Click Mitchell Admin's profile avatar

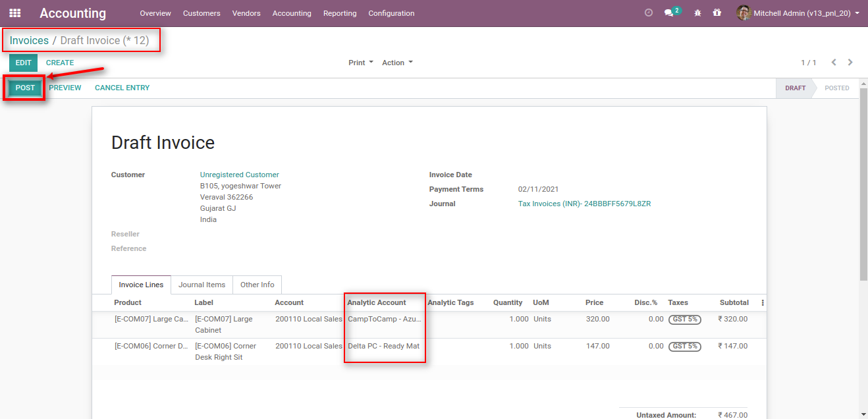point(744,13)
